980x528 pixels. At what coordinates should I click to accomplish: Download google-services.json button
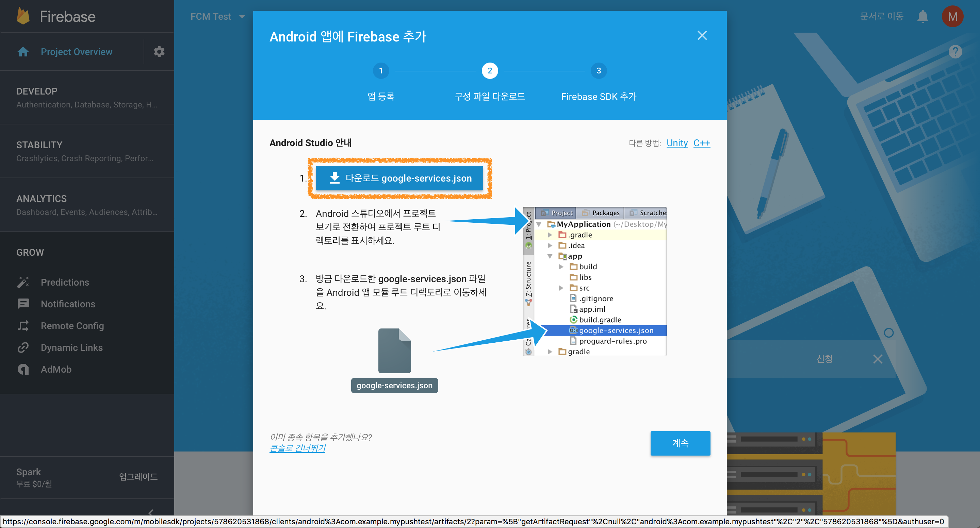click(399, 178)
